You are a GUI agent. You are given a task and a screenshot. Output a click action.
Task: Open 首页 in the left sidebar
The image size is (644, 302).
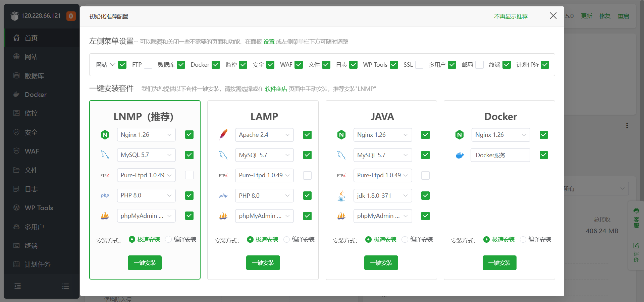(42, 38)
